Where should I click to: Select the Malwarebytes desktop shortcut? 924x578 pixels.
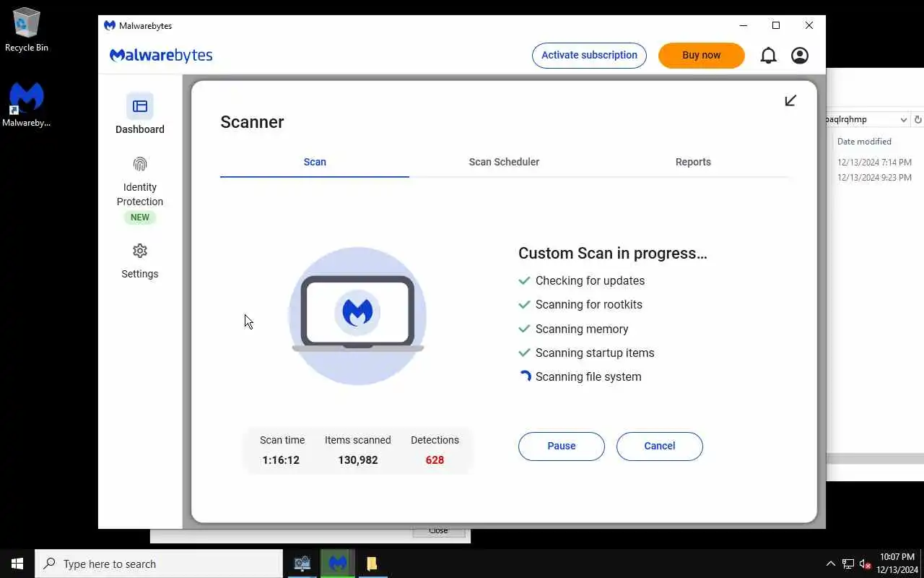27,105
